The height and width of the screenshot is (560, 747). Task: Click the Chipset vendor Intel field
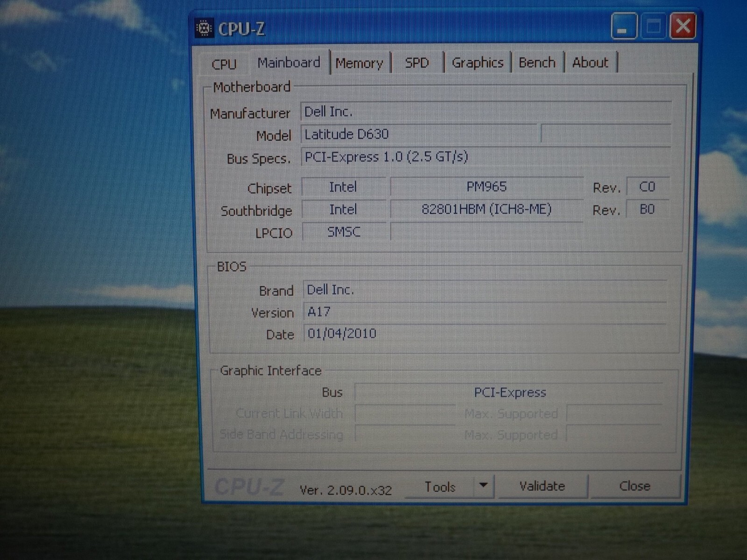[x=344, y=187]
